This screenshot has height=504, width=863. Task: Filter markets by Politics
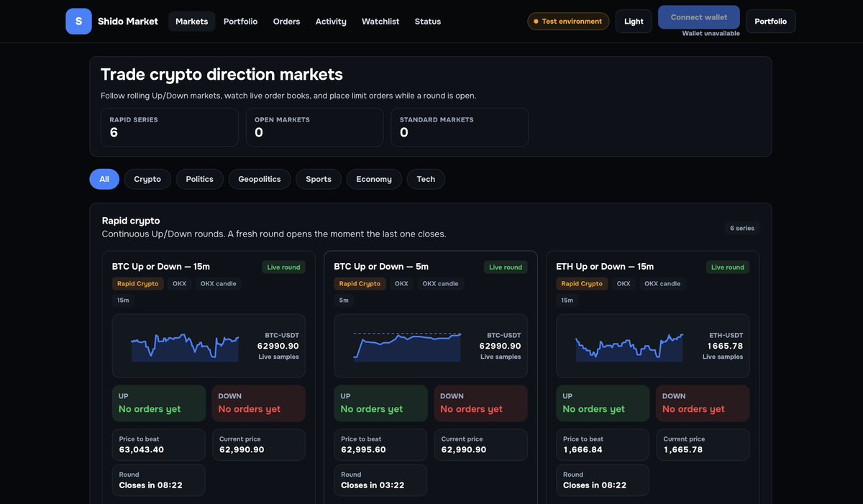[199, 179]
